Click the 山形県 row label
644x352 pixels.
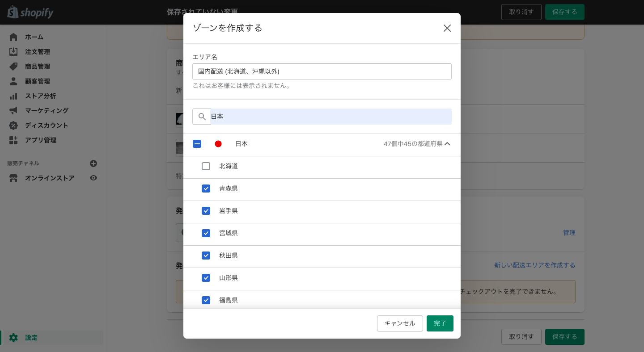[229, 278]
